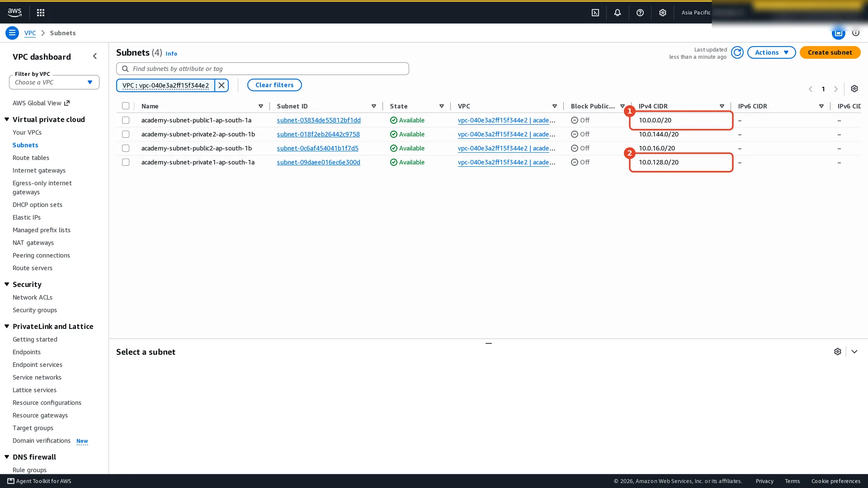Refresh the subnets list
The image size is (868, 488).
coord(737,52)
